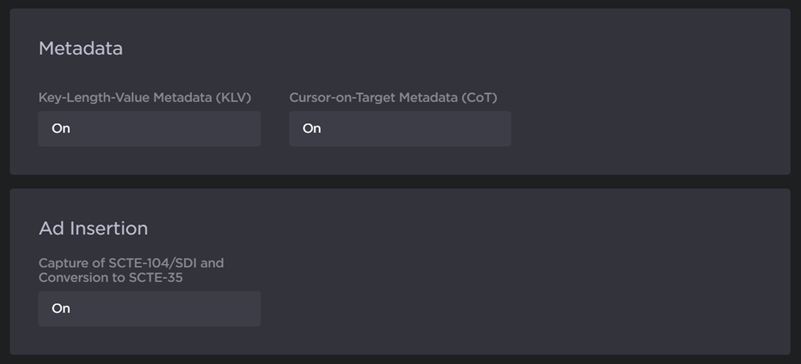The image size is (801, 364).
Task: Focus the CoT metadata setting field
Action: pos(400,129)
